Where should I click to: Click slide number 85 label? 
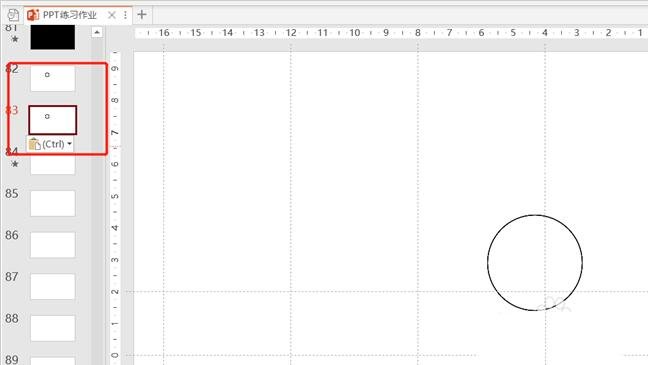click(x=12, y=193)
